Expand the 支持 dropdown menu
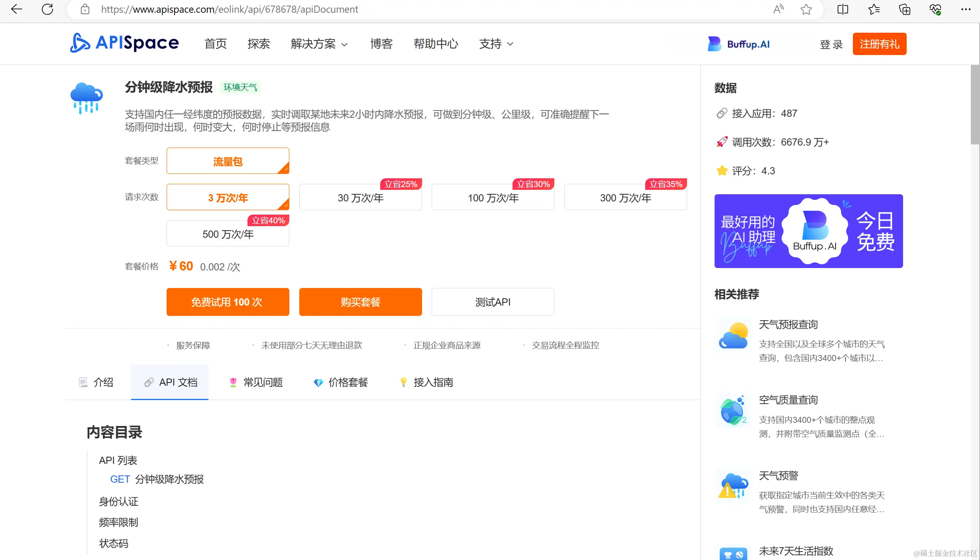The height and width of the screenshot is (560, 980). (x=496, y=44)
